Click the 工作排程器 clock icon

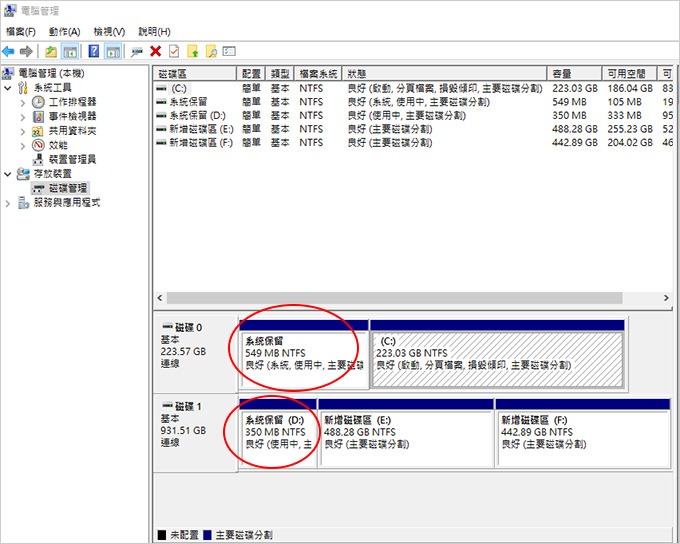[38, 102]
